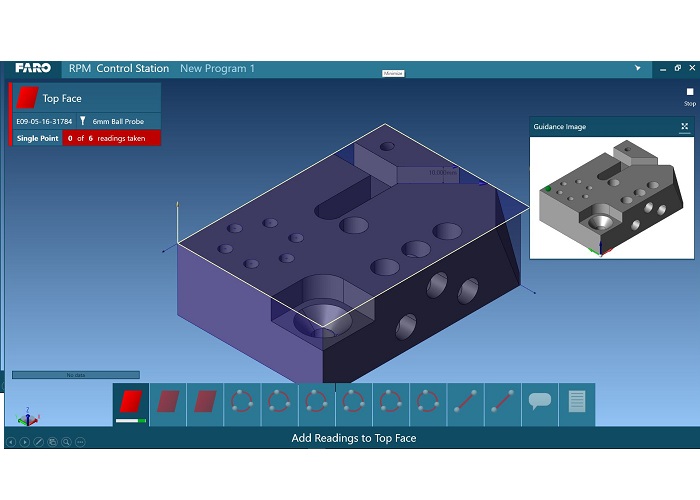This screenshot has height=500, width=700.
Task: Select the active Top Face plane step
Action: 131,404
